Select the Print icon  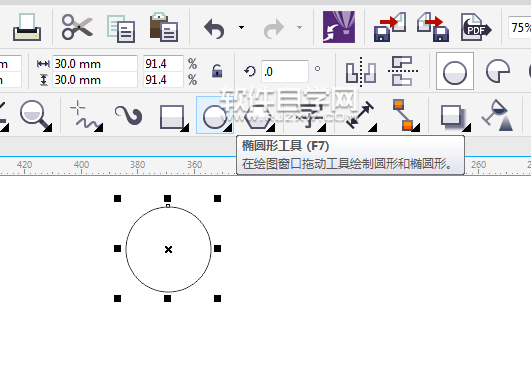coord(27,27)
